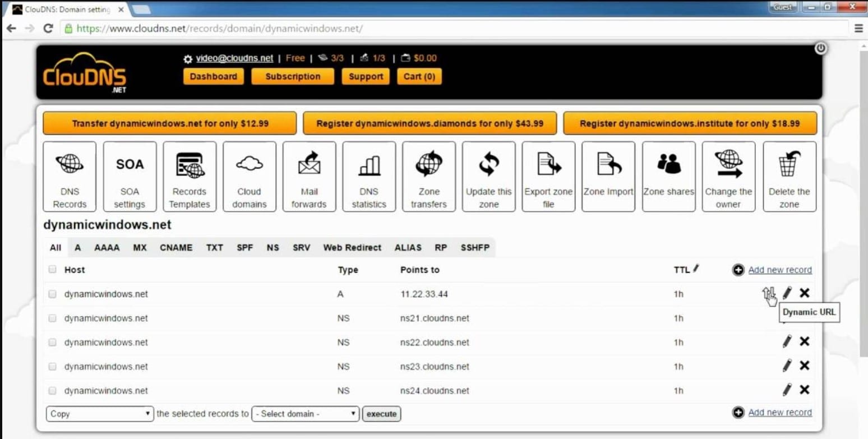Viewport: 868px width, 439px height.
Task: Click the CloudNS logo
Action: point(85,73)
